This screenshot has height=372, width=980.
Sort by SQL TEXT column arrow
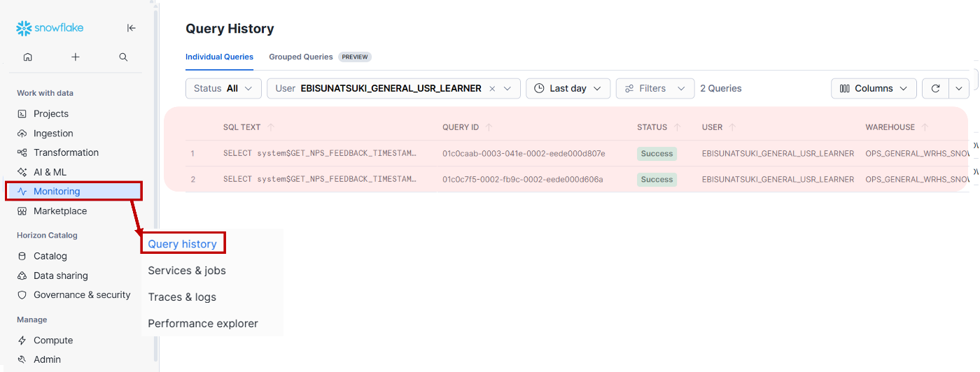tap(271, 127)
